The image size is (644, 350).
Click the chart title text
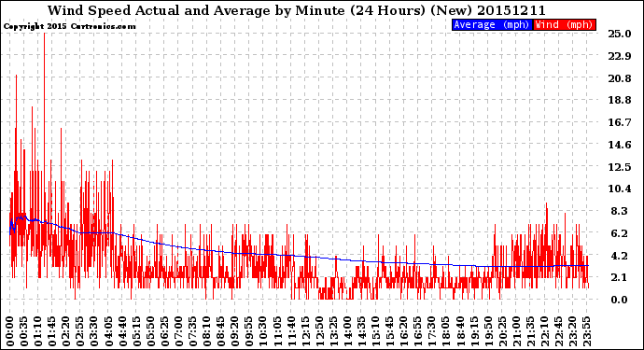297,10
